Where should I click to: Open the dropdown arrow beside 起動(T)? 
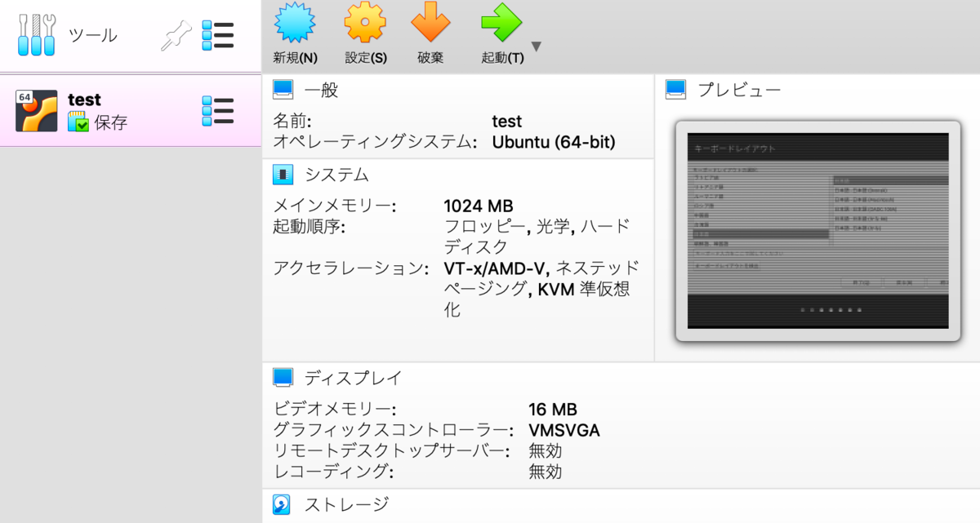(537, 47)
